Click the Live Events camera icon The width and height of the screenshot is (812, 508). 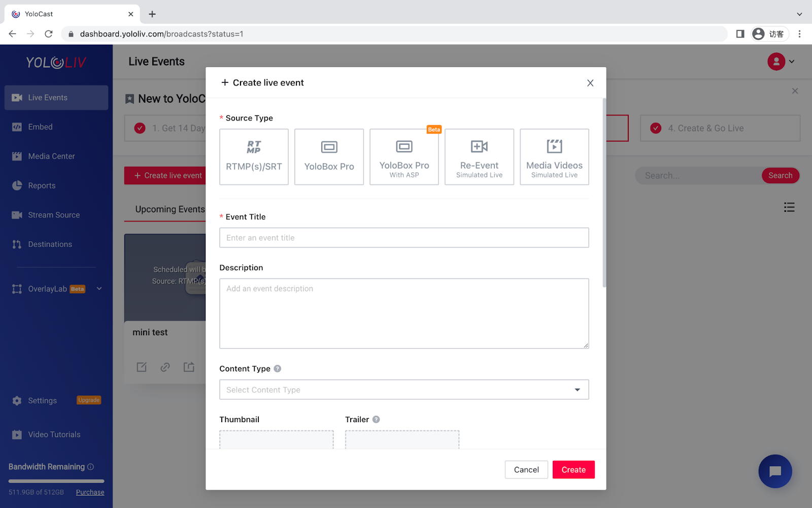[17, 98]
